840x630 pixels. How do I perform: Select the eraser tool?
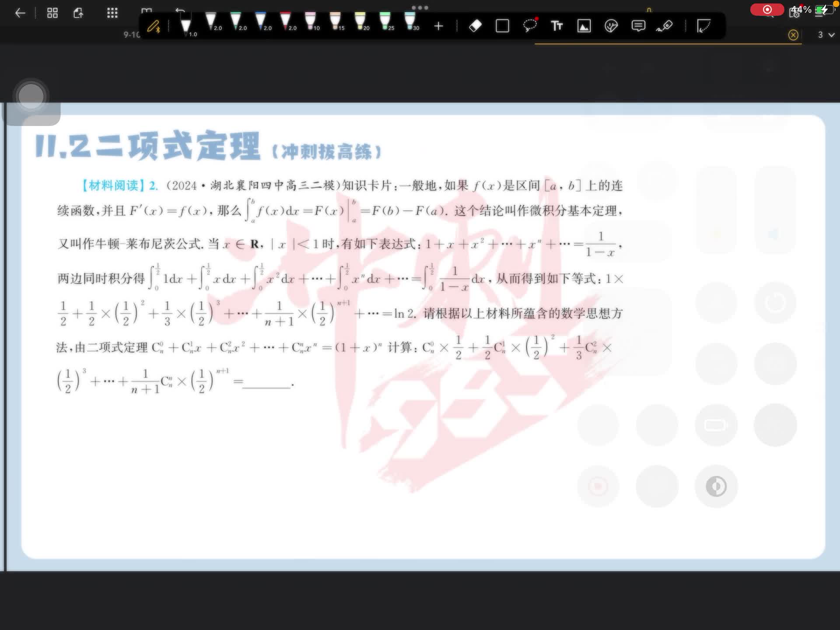click(x=475, y=26)
